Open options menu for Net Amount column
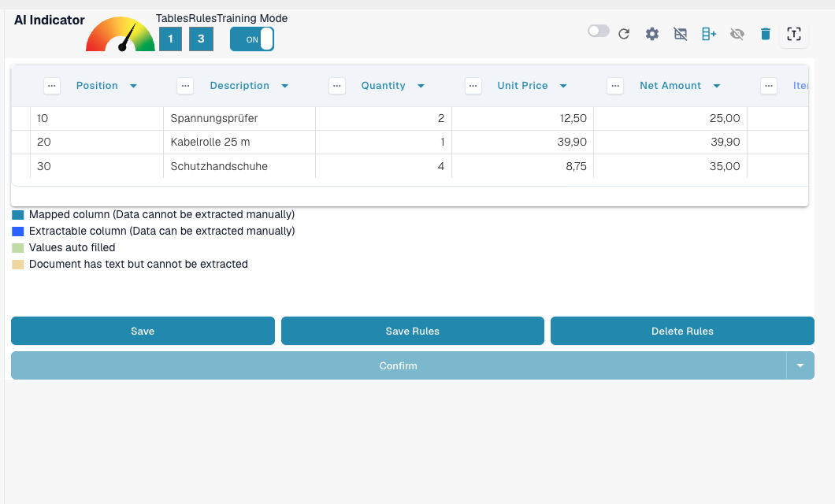This screenshot has width=835, height=504. tap(615, 86)
